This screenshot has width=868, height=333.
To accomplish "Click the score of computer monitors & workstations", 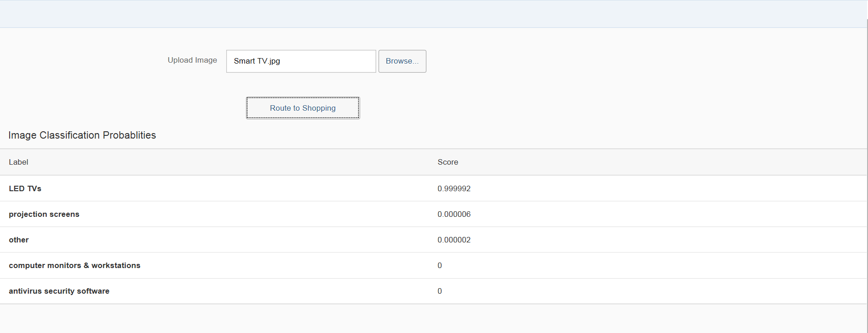I will [440, 265].
